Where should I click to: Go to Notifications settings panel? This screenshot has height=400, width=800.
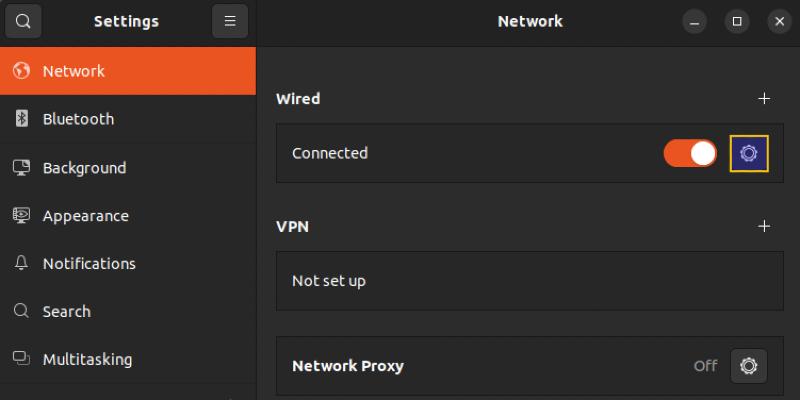pyautogui.click(x=89, y=263)
